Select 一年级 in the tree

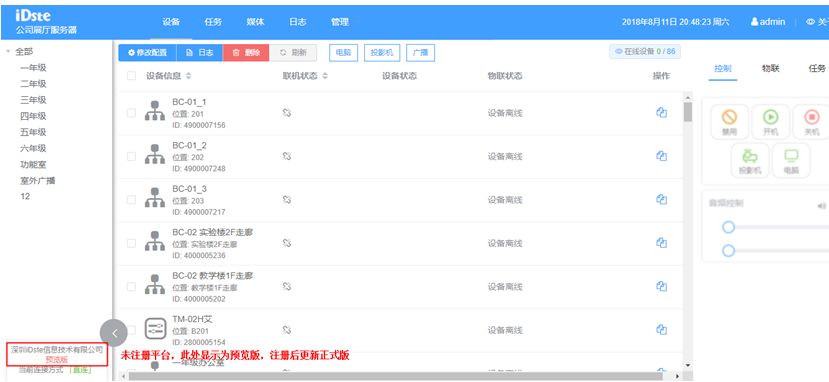tap(33, 68)
